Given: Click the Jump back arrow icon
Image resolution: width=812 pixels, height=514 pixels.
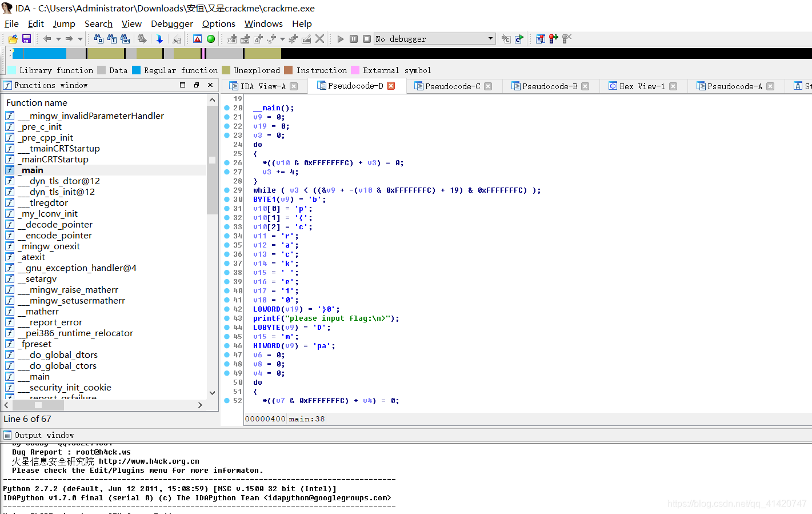Looking at the screenshot, I should [47, 39].
